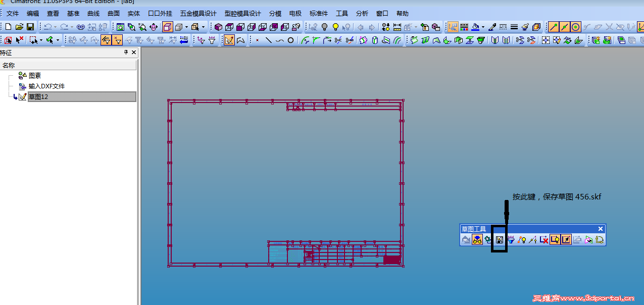The width and height of the screenshot is (644, 305).
Task: Open the 帮助 menu
Action: click(x=403, y=14)
